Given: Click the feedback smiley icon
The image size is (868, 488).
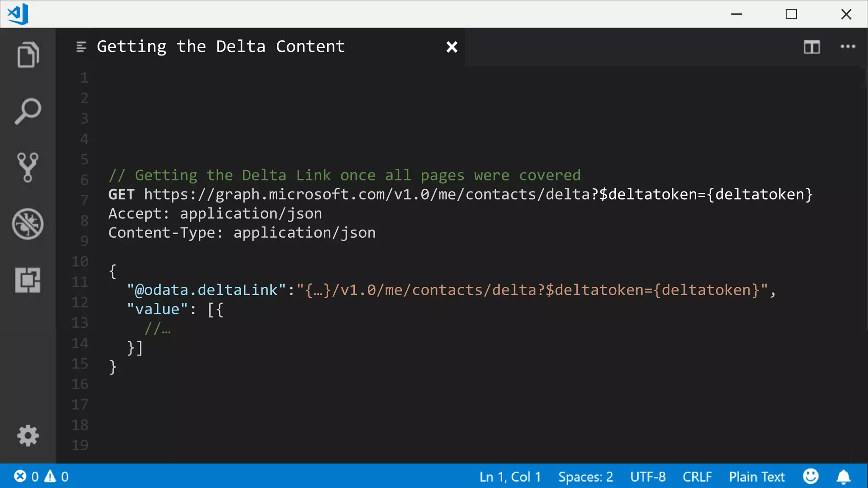Looking at the screenshot, I should point(811,476).
